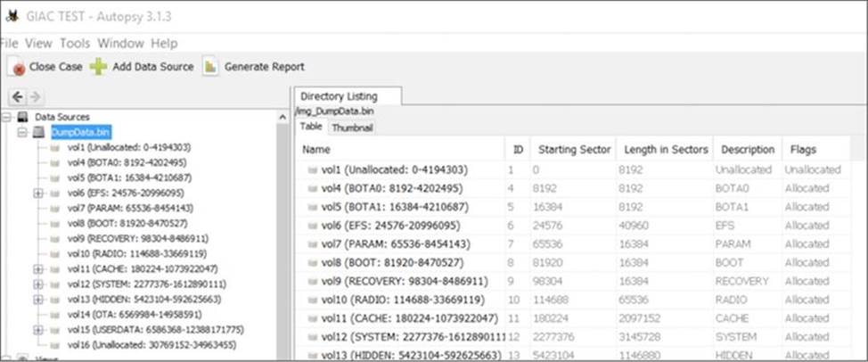Open the Window menu
Screen dimensions: 868x362
(120, 43)
